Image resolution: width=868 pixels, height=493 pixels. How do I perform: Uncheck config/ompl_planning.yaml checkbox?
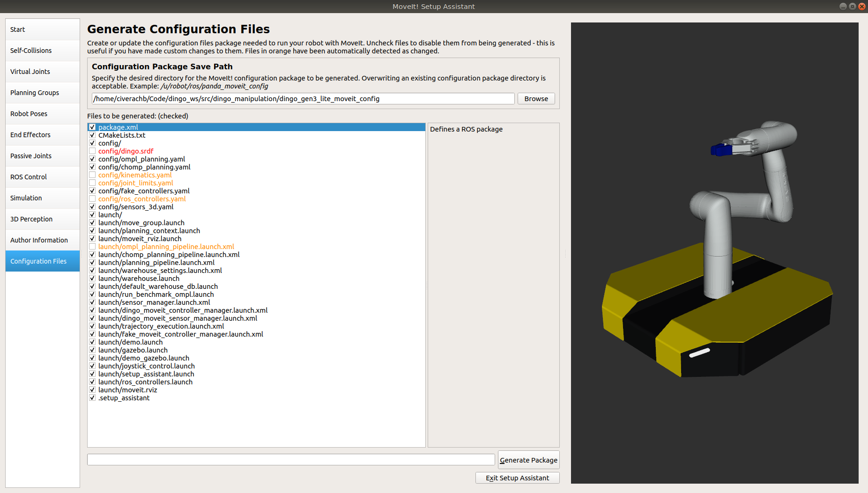point(92,159)
